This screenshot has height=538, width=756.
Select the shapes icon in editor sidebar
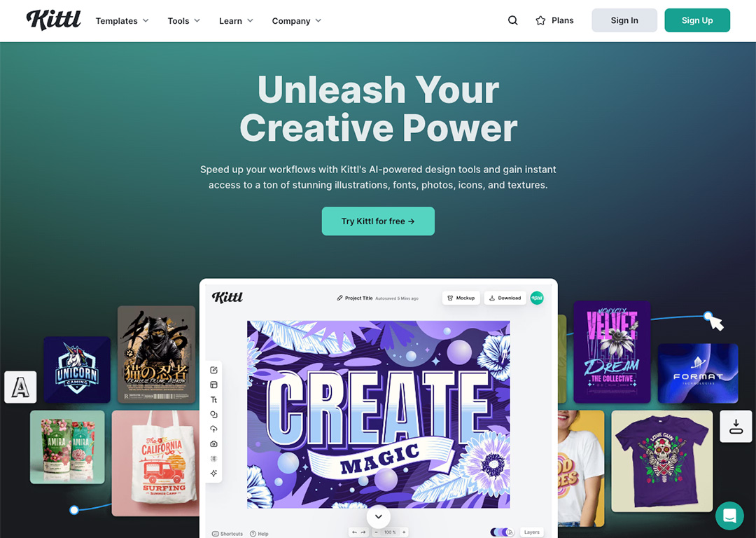213,415
